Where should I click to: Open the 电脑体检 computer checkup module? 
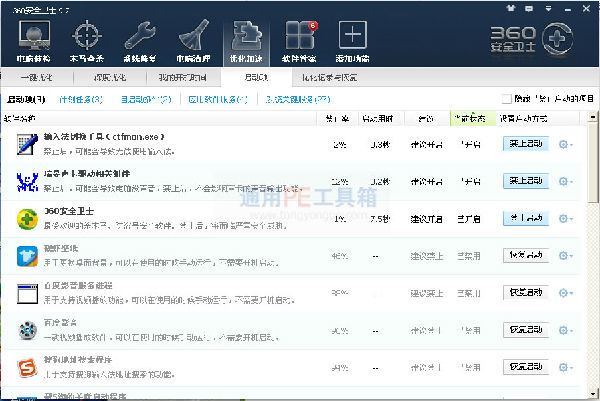[x=34, y=41]
